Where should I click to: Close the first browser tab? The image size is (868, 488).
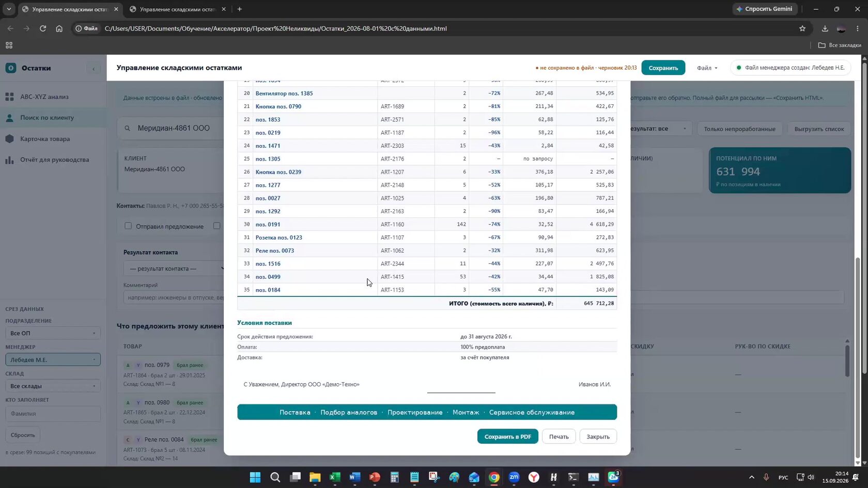tap(116, 9)
